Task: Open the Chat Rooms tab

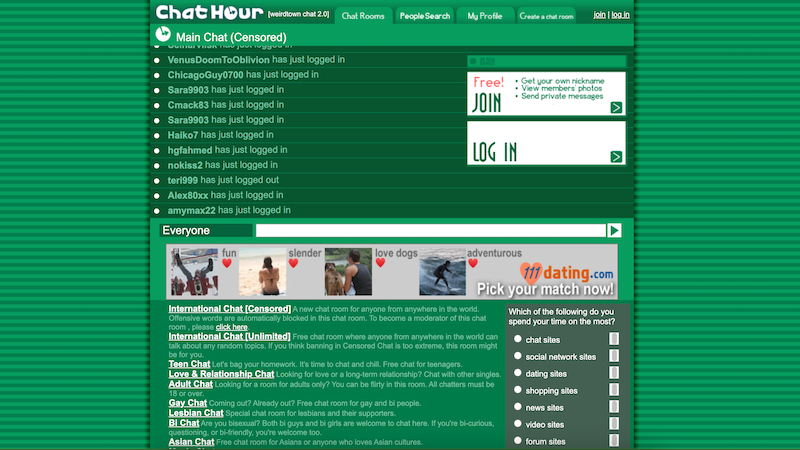Action: pos(363,16)
